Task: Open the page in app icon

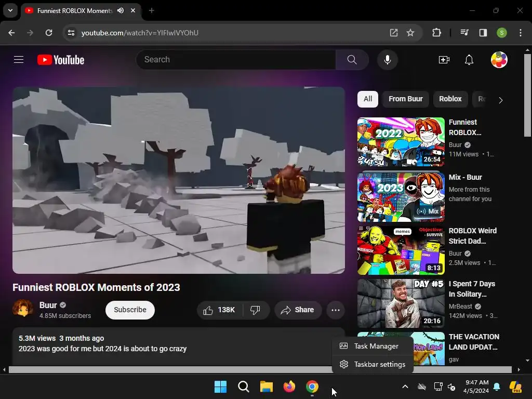Action: (394, 33)
